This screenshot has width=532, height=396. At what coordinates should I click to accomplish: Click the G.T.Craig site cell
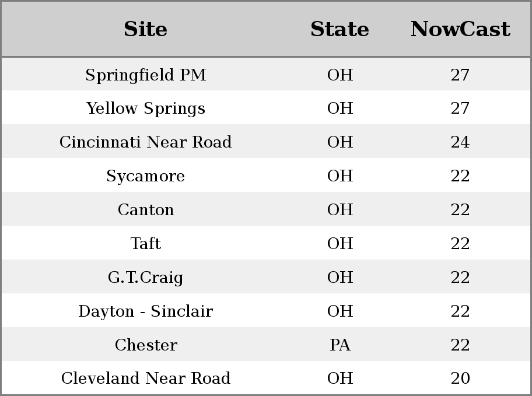tap(146, 277)
